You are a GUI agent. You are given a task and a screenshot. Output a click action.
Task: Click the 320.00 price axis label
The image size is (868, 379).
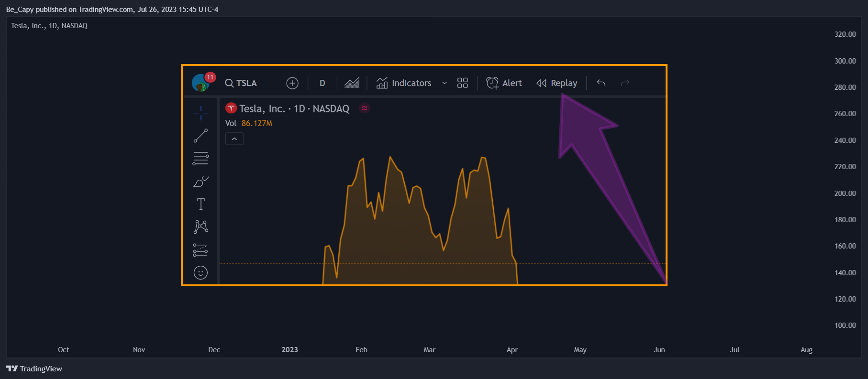pyautogui.click(x=845, y=34)
